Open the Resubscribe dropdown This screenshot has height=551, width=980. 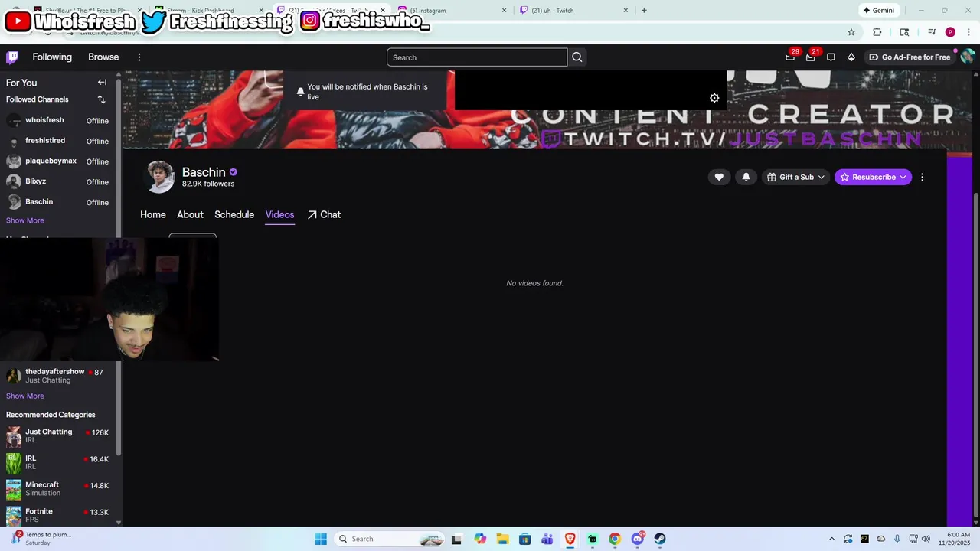pos(873,177)
